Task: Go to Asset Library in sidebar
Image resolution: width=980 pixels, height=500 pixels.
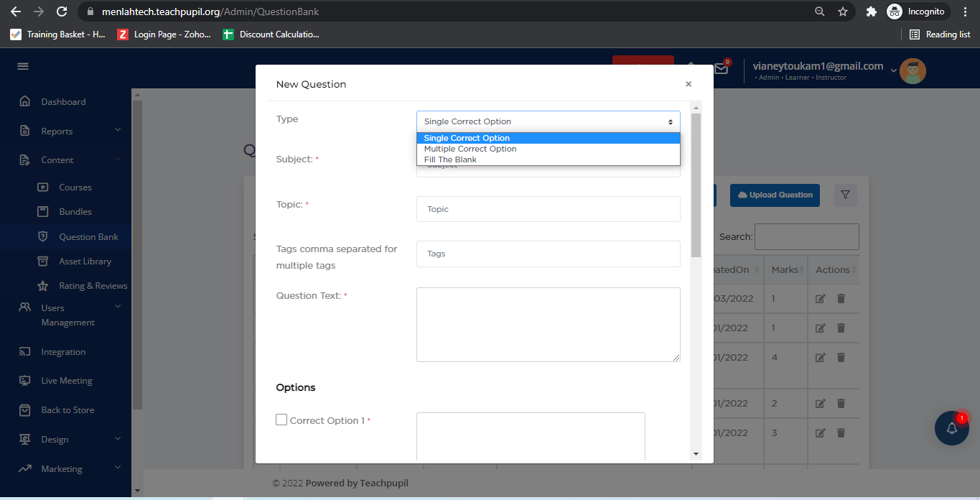Action: tap(85, 261)
